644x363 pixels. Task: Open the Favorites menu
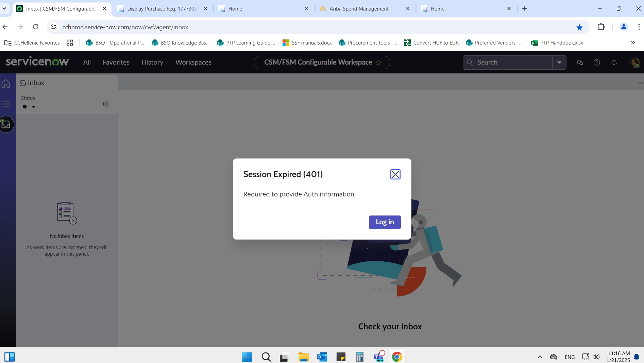coord(116,63)
